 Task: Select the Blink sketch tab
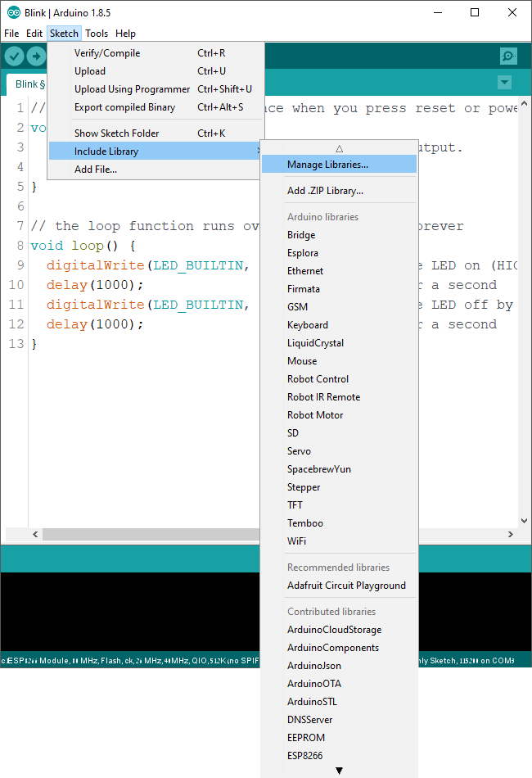coord(27,84)
